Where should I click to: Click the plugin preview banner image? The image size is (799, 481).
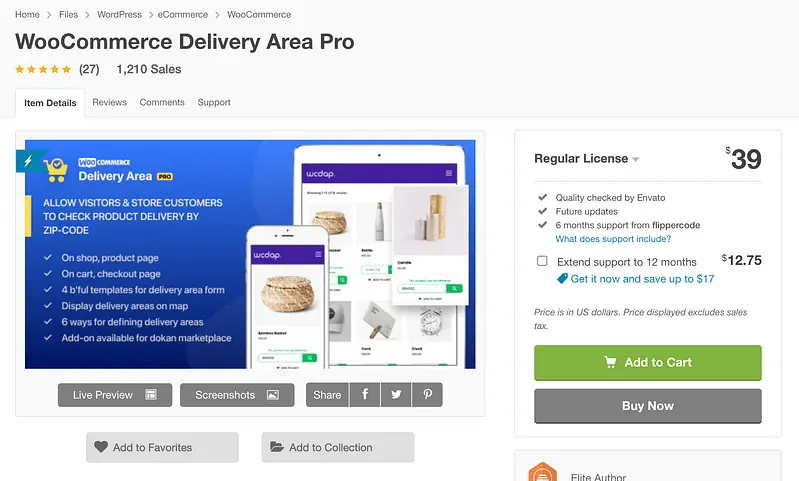click(250, 254)
